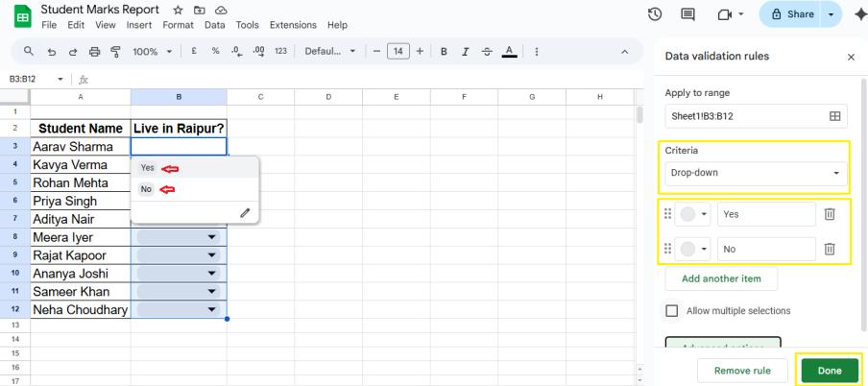This screenshot has height=386, width=868.
Task: Open the Extensions menu
Action: pos(293,25)
